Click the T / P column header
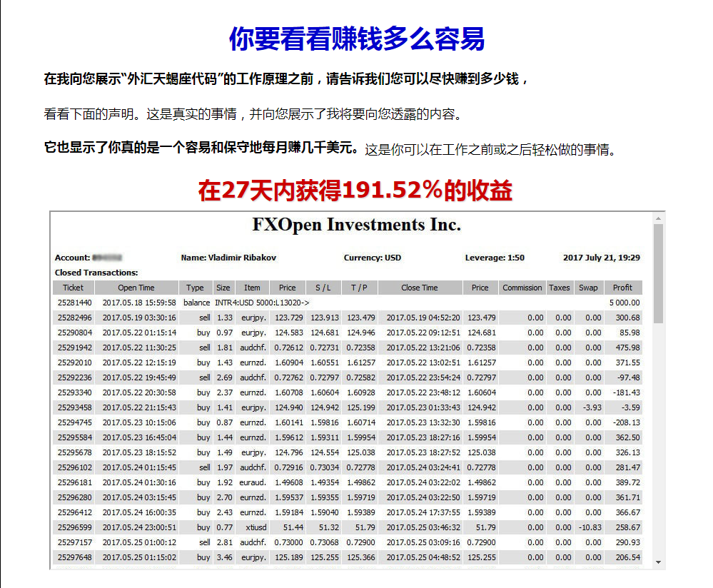 click(359, 288)
